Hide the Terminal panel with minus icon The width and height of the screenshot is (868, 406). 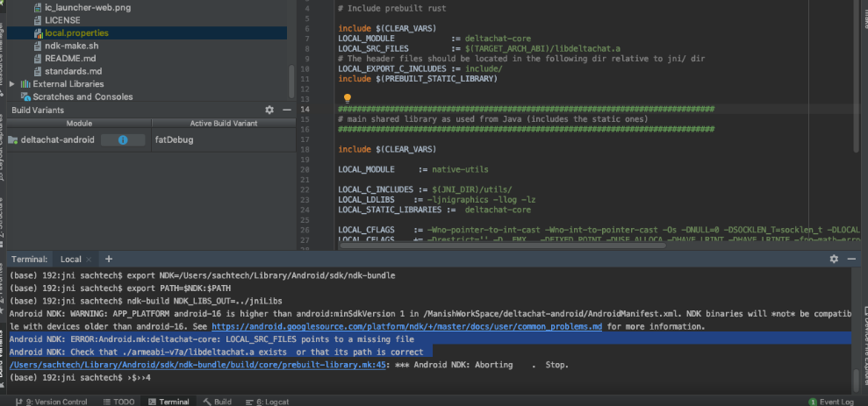pyautogui.click(x=852, y=259)
